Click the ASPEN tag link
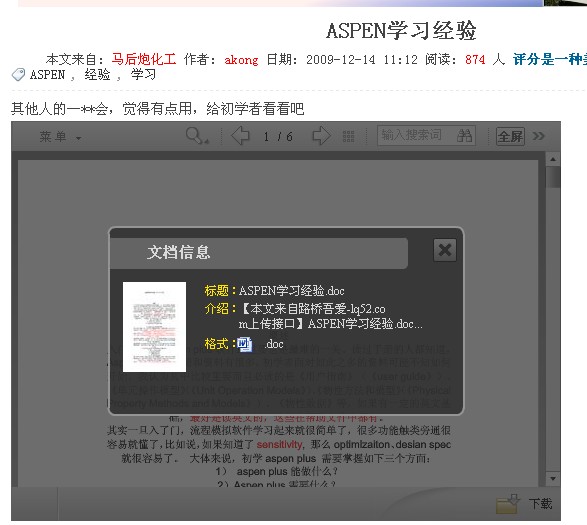 47,75
